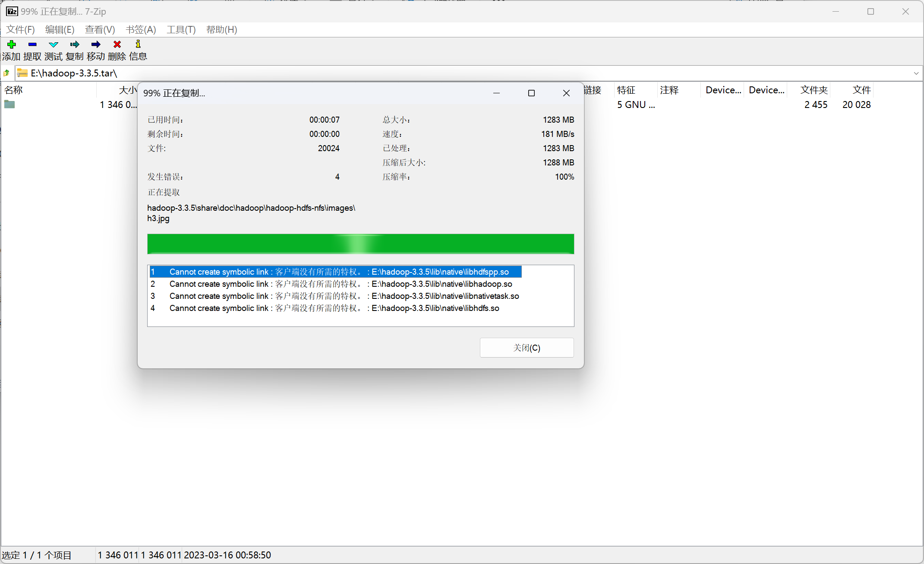Click the green extraction progress bar
The height and width of the screenshot is (564, 924).
[x=360, y=244]
